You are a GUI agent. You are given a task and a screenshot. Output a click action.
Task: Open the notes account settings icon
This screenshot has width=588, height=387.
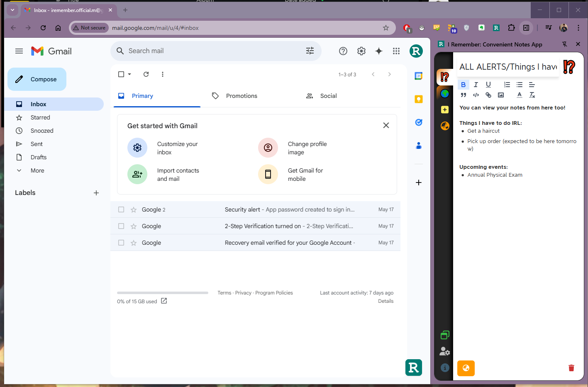click(445, 351)
